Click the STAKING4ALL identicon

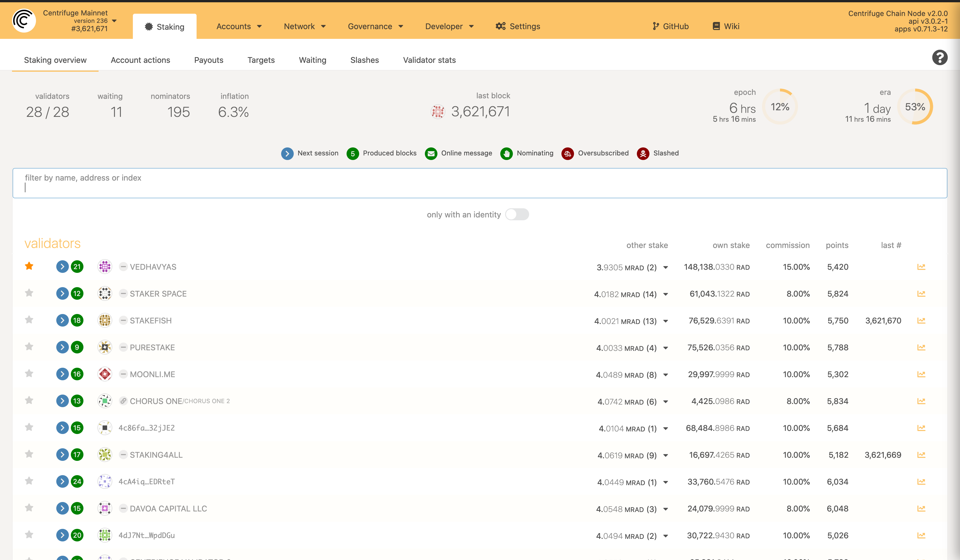pyautogui.click(x=105, y=455)
